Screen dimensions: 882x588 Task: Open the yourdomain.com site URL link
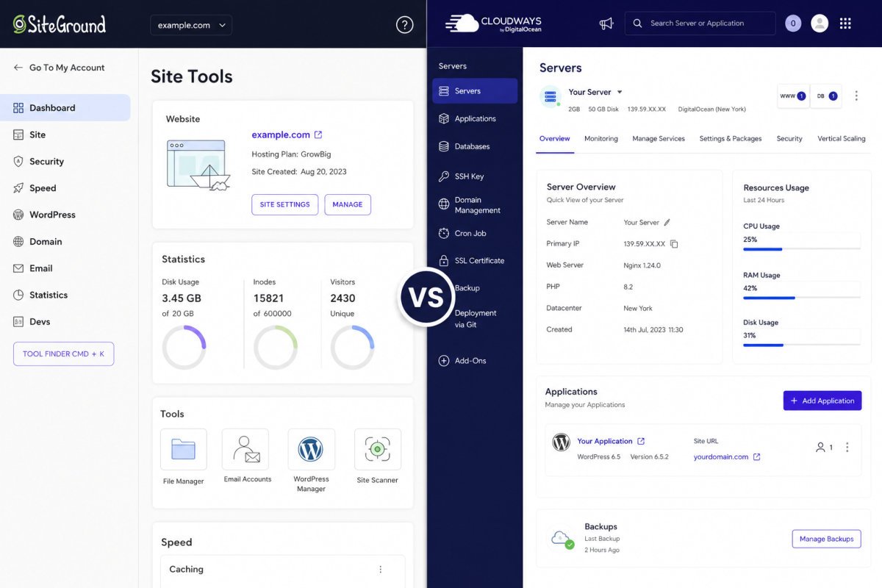(x=727, y=456)
